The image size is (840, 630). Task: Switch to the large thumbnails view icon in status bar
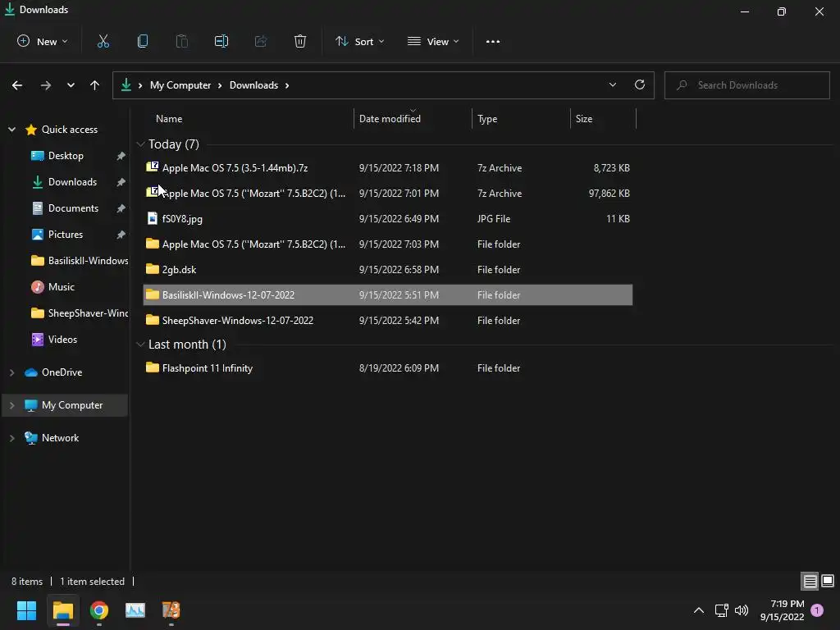[x=828, y=581]
